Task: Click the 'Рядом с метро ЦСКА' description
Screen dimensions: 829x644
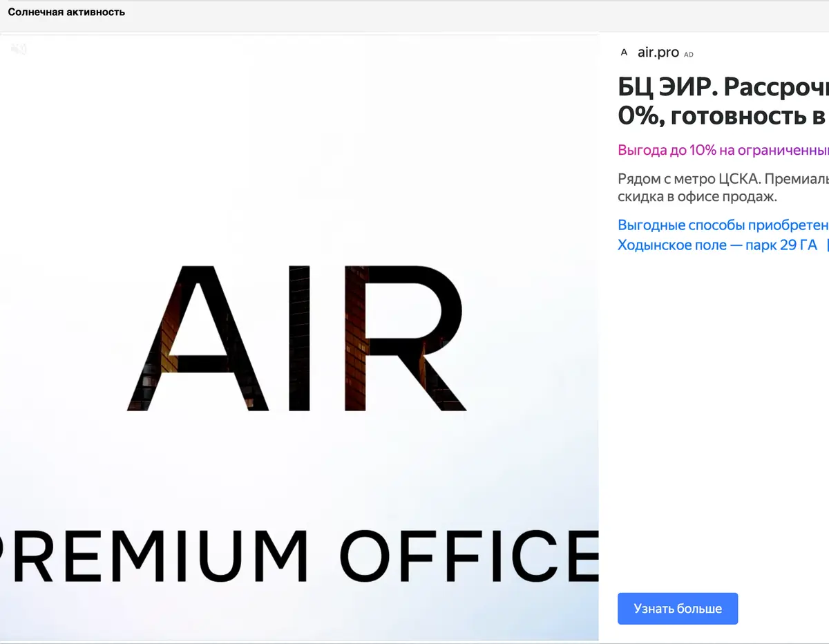Action: coord(723,179)
